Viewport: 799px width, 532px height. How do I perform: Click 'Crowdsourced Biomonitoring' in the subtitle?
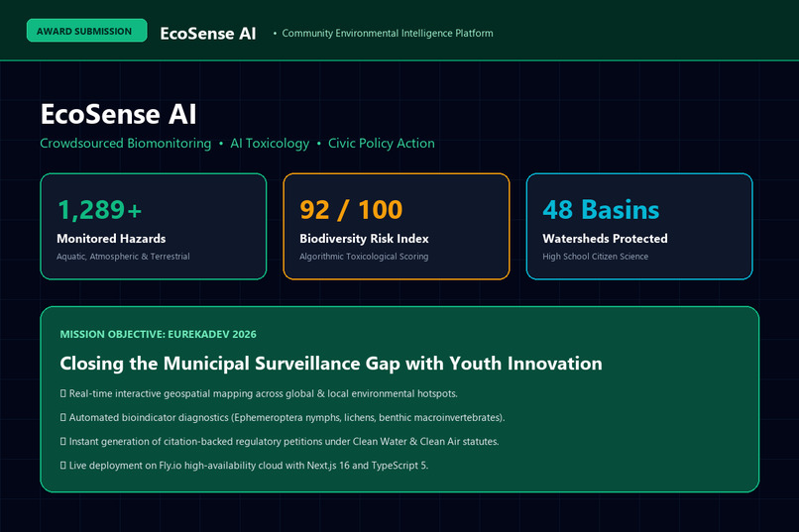[x=125, y=144]
